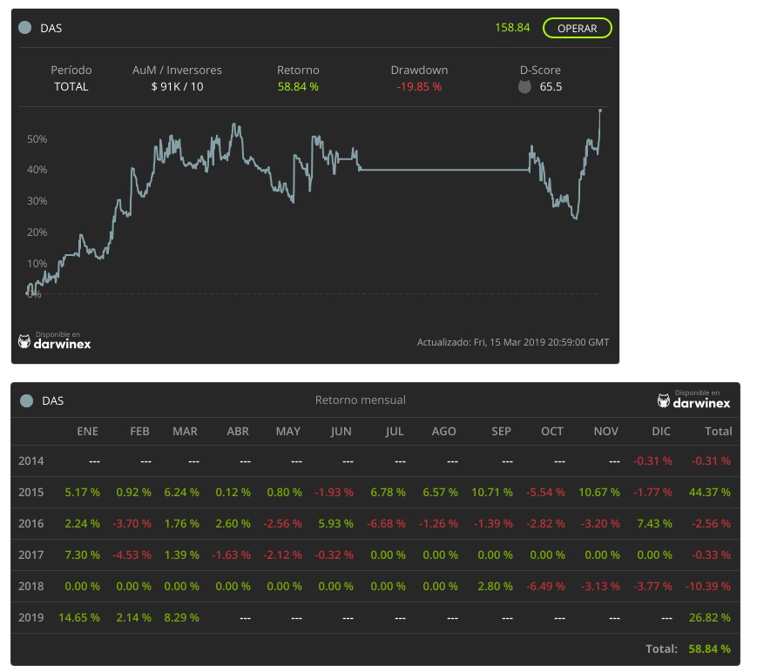Select the Período TOTAL label
The width and height of the screenshot is (784, 672).
(x=71, y=87)
